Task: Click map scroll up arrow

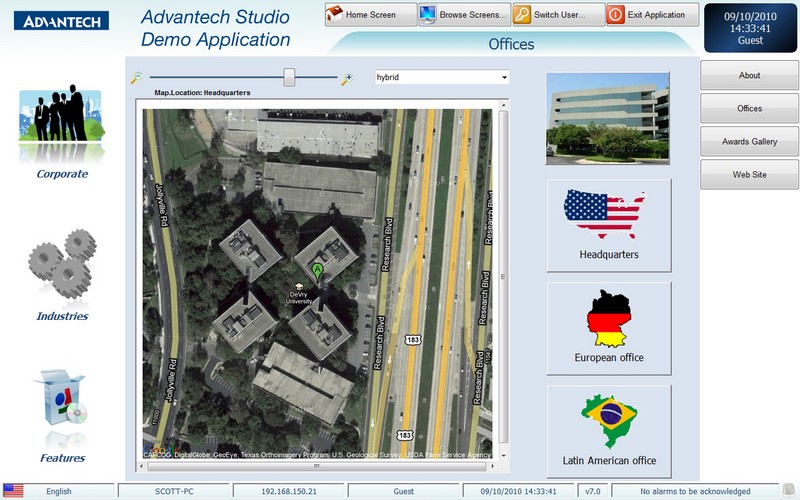Action: click(504, 105)
